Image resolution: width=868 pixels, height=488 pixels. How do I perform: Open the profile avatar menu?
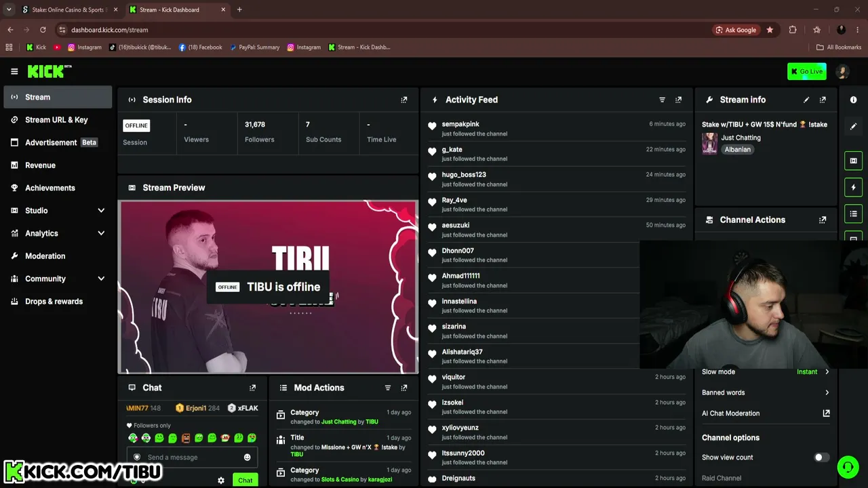(x=843, y=71)
